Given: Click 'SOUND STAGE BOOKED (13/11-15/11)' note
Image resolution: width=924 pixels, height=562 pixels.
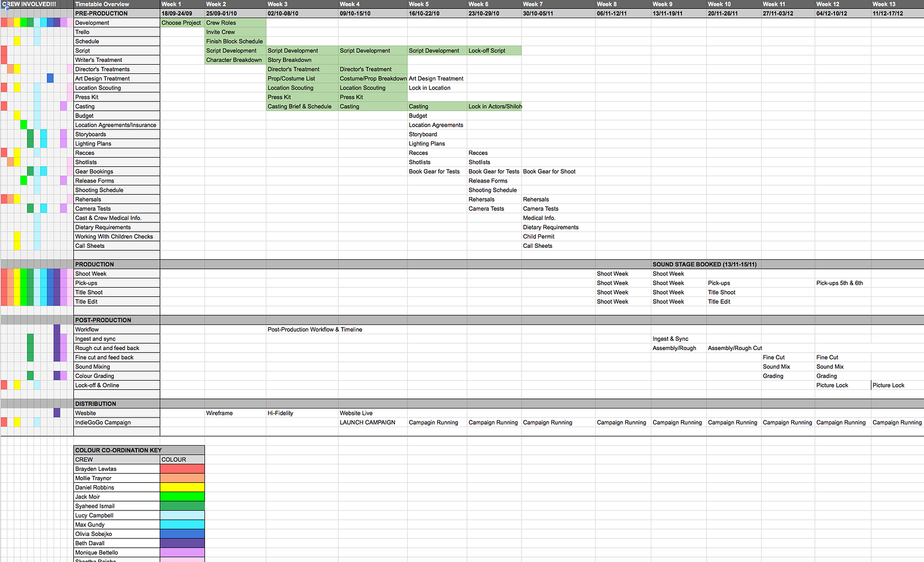Looking at the screenshot, I should tap(705, 265).
